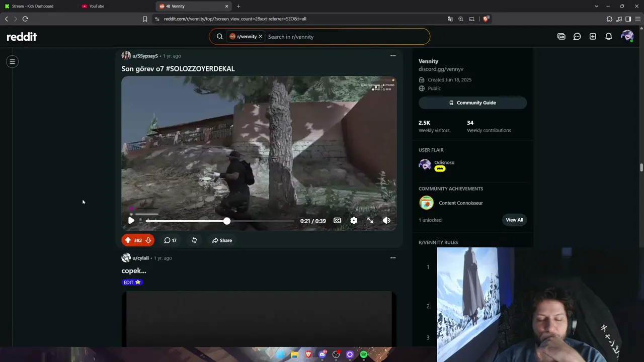The width and height of the screenshot is (644, 362).
Task: Expand the left navigation sidebar
Action: [13, 62]
